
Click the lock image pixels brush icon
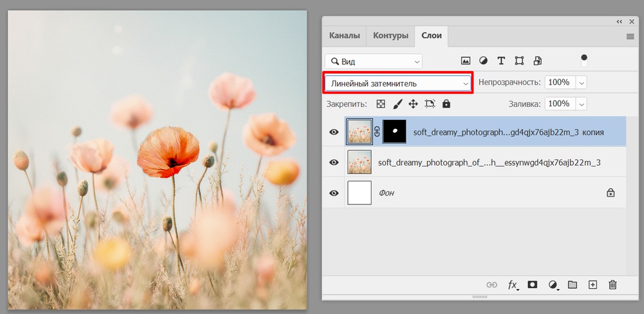[x=397, y=104]
